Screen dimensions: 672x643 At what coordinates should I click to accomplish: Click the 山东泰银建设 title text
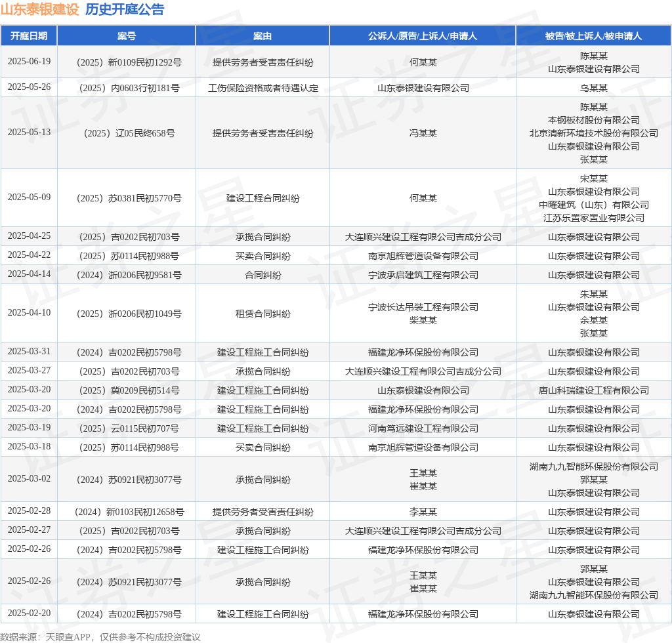coord(40,9)
